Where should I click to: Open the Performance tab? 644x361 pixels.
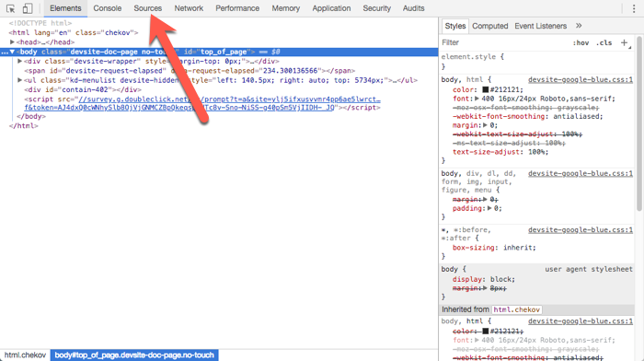coord(237,8)
